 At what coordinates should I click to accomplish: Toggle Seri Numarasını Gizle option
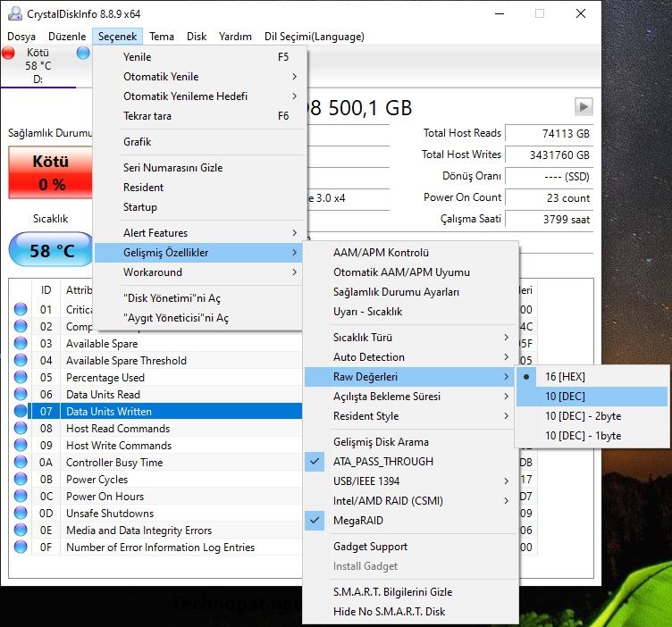[x=198, y=167]
